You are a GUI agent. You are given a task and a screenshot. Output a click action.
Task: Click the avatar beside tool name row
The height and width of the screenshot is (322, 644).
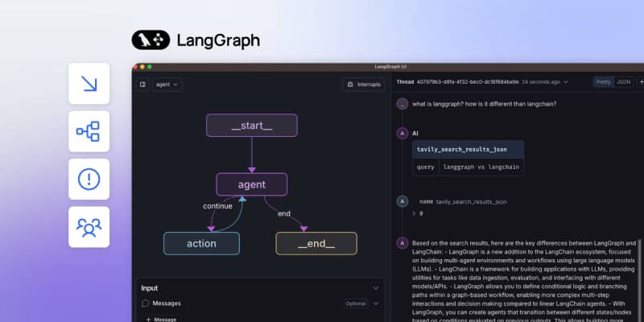402,202
